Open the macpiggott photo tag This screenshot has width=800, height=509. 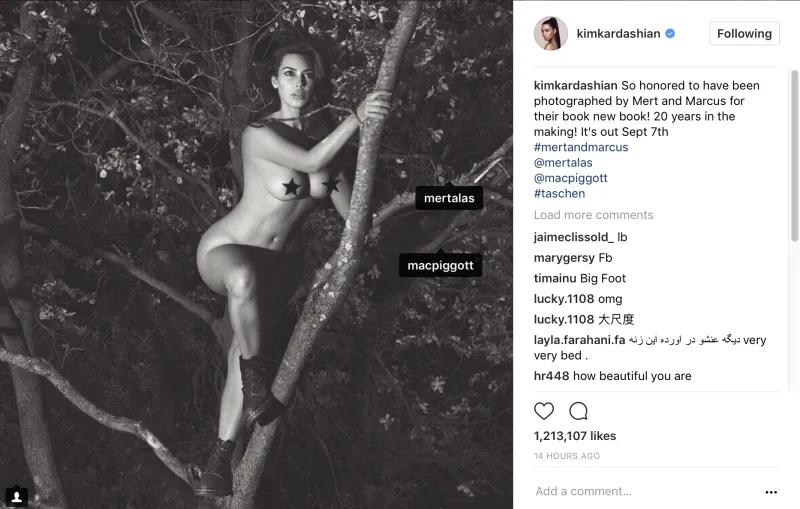440,265
